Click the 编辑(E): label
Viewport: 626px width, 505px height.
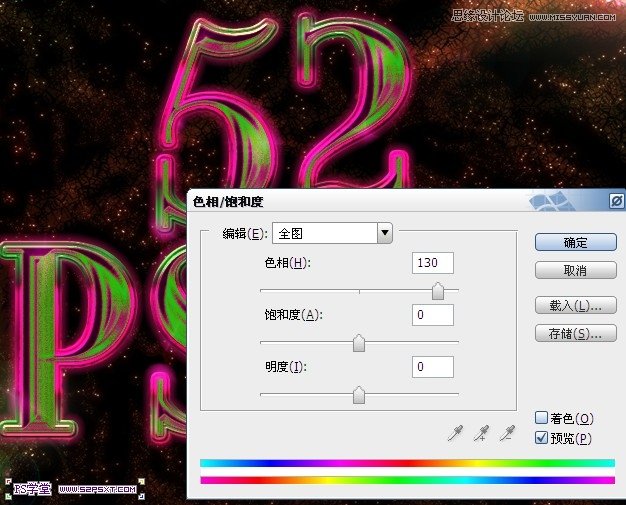click(245, 234)
